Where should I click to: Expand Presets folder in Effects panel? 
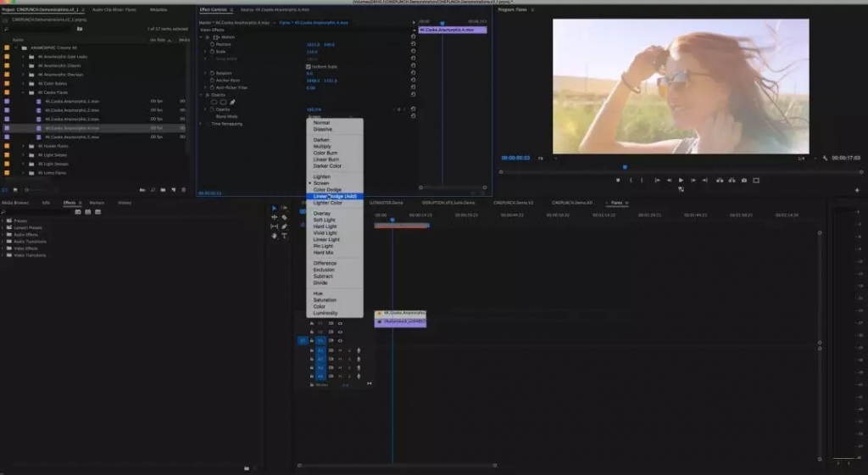click(3, 221)
